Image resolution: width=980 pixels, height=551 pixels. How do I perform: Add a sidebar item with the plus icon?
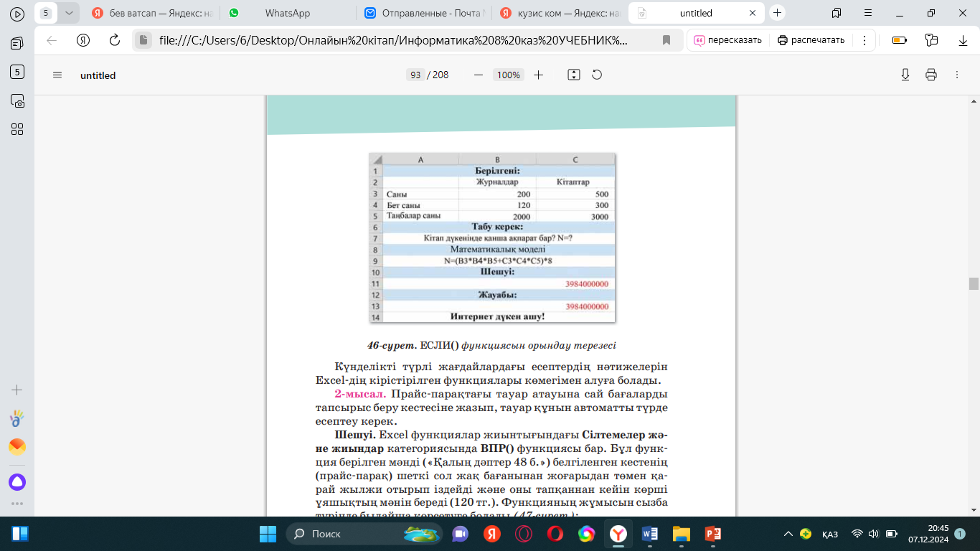17,390
